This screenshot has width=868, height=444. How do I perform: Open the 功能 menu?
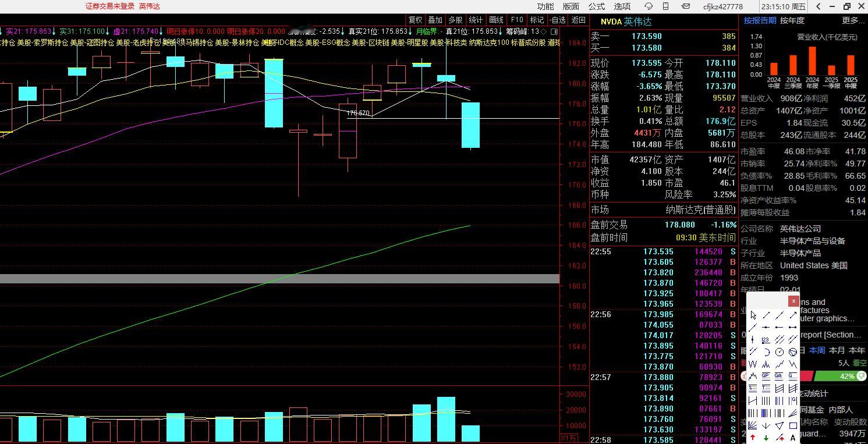tap(545, 6)
